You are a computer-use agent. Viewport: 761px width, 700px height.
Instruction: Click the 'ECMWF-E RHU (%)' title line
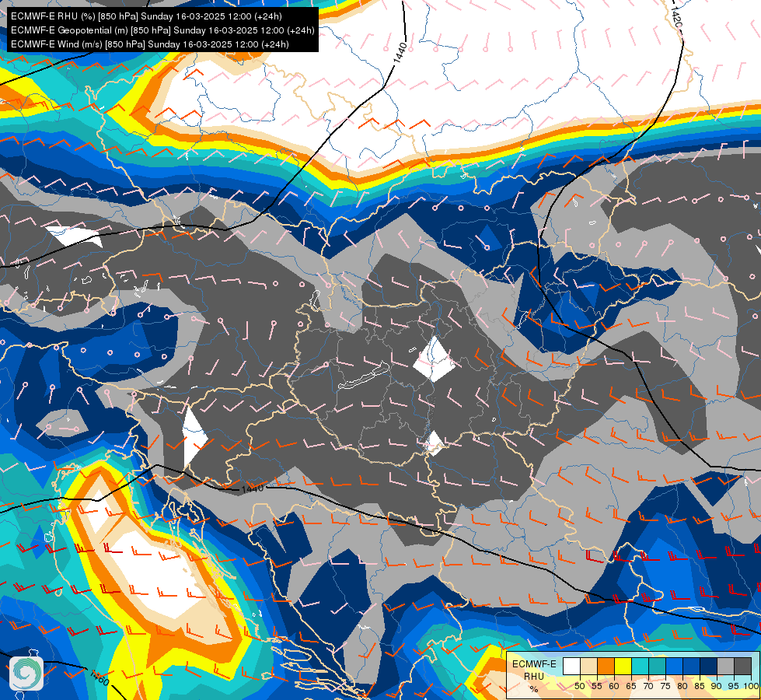point(146,16)
